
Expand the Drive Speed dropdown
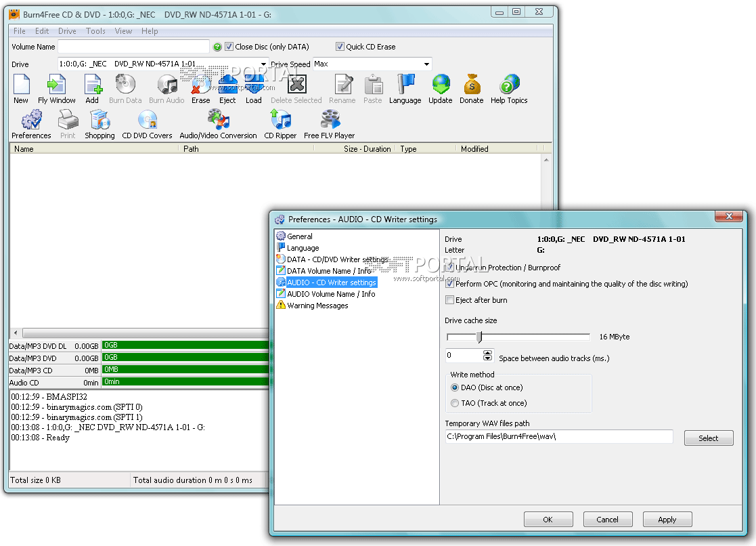426,64
